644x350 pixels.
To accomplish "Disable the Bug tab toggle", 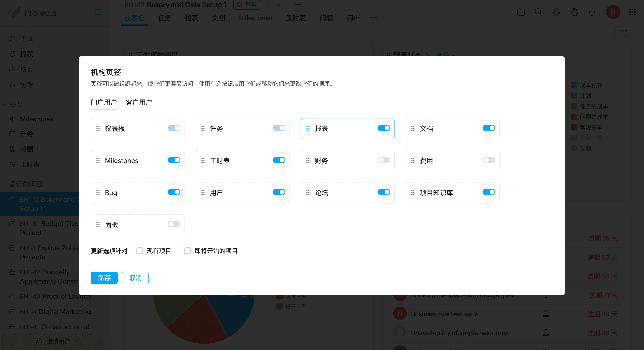I will [174, 192].
